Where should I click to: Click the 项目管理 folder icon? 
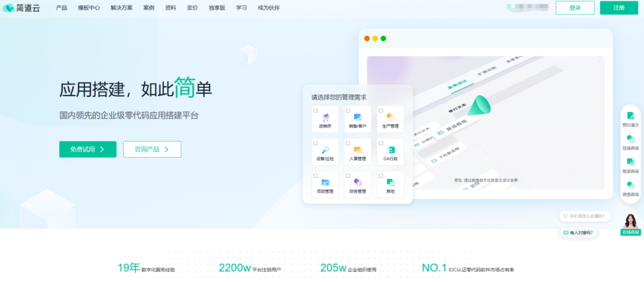coord(325,182)
